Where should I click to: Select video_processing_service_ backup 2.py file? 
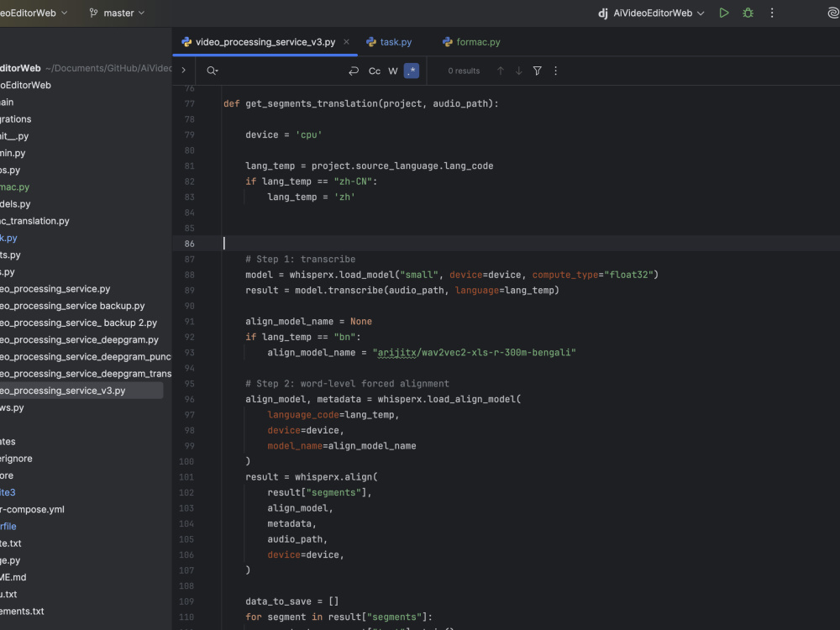click(79, 323)
